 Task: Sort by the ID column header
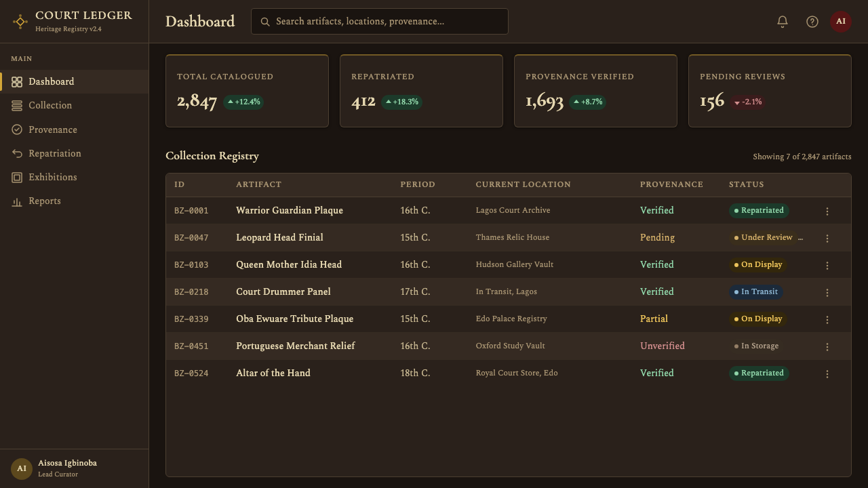click(x=179, y=184)
